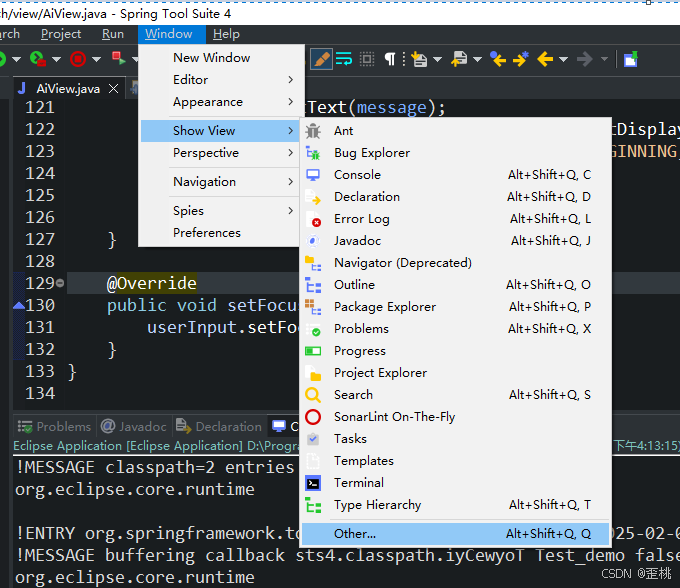680x588 pixels.
Task: Open the Help menu
Action: [226, 34]
